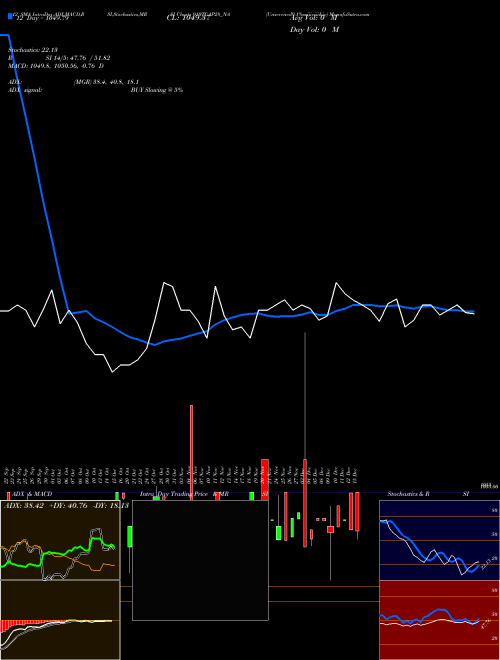This screenshot has width=500, height=660.
Task: Click the 'MACD: 1049.8, 1050.56, -0.76 D' line
Action: coord(56,66)
